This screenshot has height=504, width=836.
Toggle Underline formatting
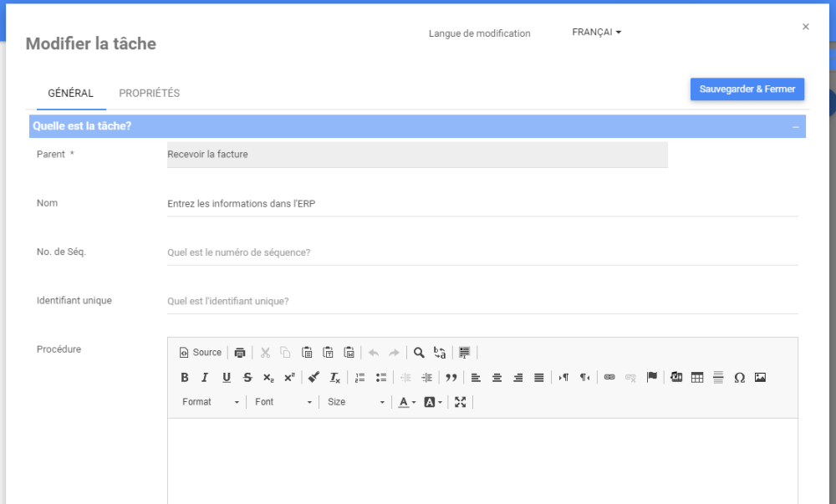point(227,377)
